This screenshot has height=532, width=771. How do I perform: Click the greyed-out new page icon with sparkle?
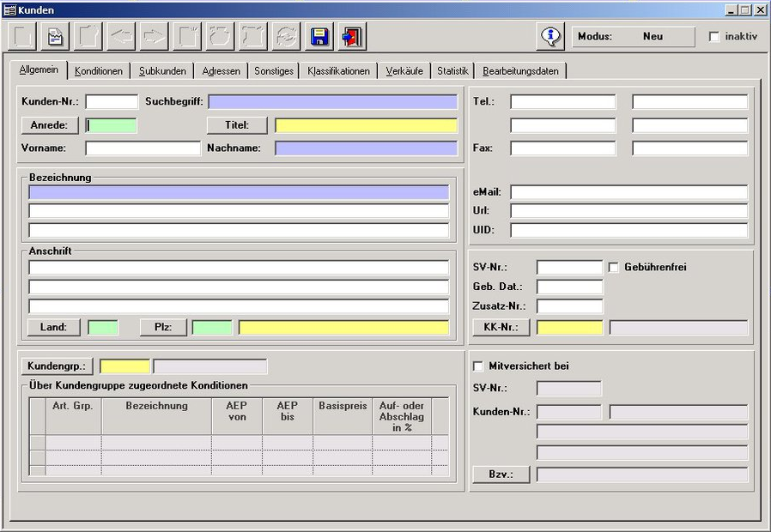(186, 37)
